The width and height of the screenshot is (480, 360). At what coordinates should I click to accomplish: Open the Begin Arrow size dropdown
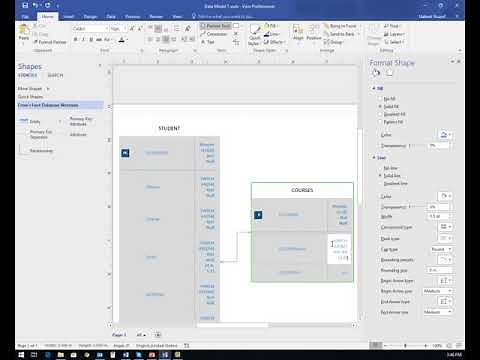438,291
